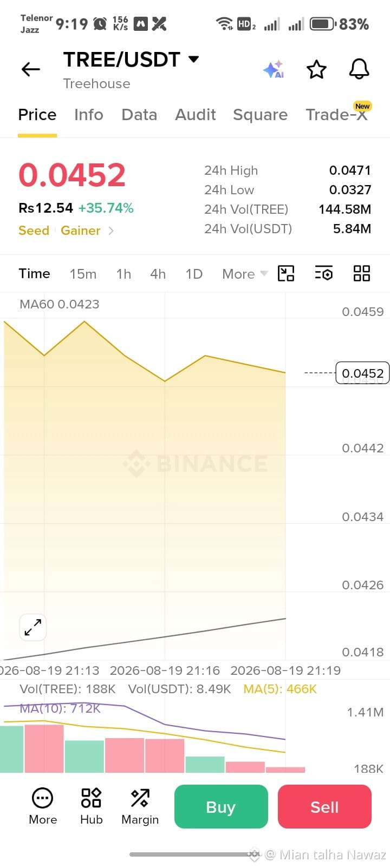Image resolution: width=390 pixels, height=868 pixels.
Task: Open the chart drawing tools icon
Action: coord(286,273)
